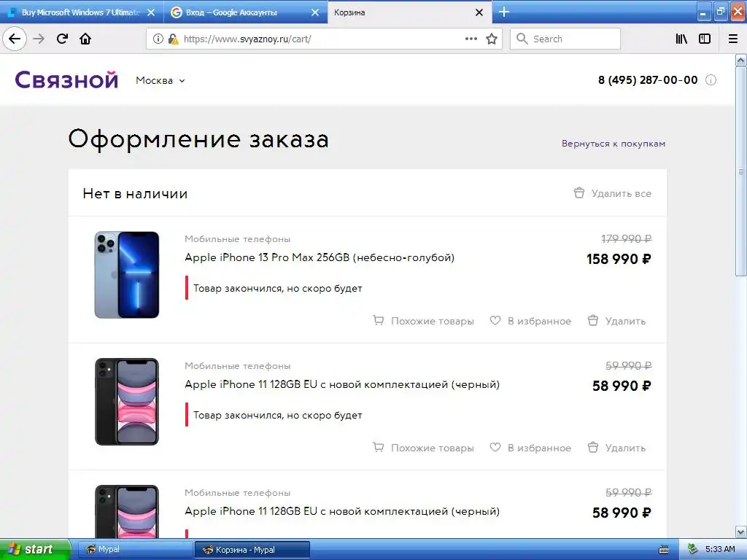Click the browser forward arrow

click(39, 39)
